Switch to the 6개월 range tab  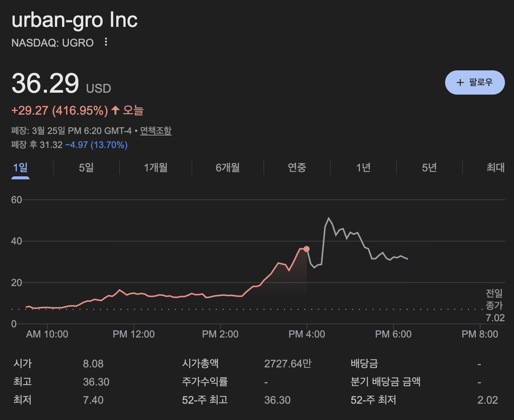[227, 168]
